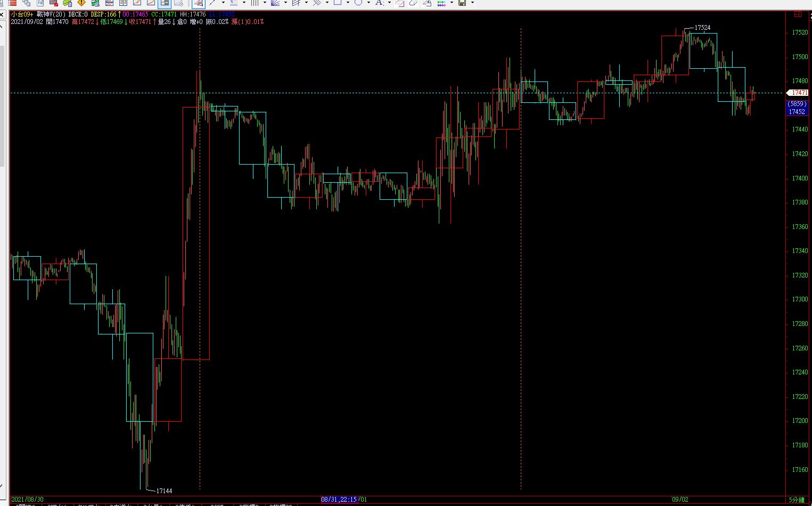Image resolution: width=812 pixels, height=506 pixels.
Task: Select the text annotation A tool
Action: point(379,3)
